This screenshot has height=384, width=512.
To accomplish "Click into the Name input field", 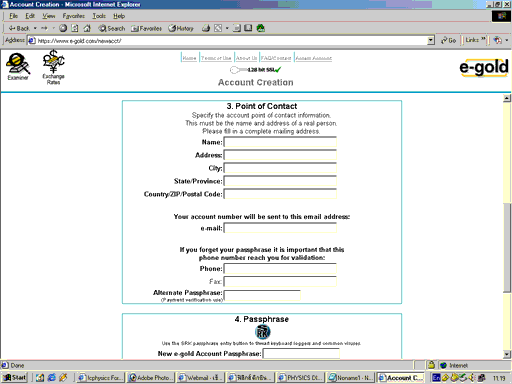I will point(280,142).
